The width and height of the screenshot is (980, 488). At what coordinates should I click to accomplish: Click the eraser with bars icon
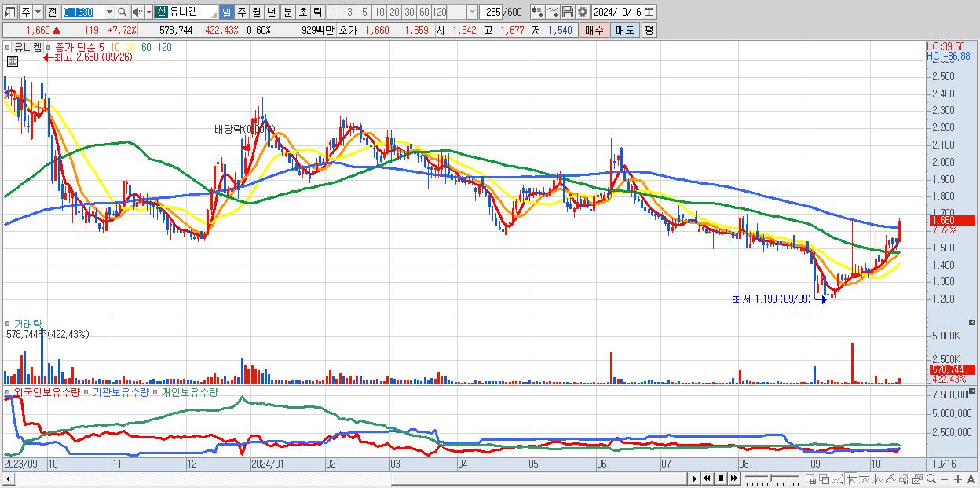(904, 479)
